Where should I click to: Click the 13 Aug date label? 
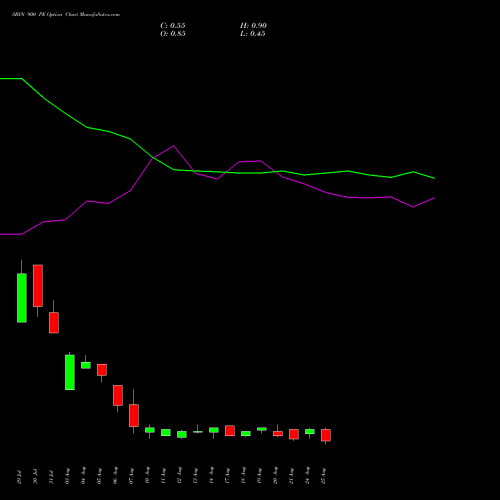pos(195,476)
